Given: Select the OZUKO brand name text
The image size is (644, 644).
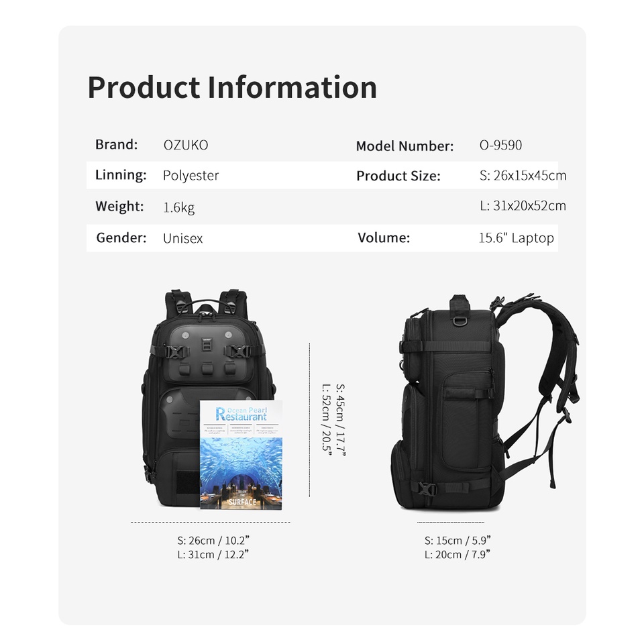Looking at the screenshot, I should point(186,146).
